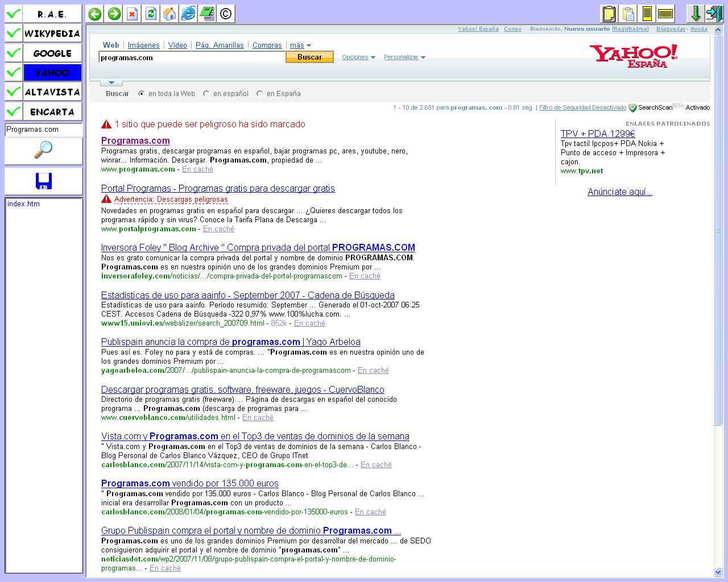Open Filtro de Seguridad Desactivado link
This screenshot has width=728, height=582.
coord(582,107)
